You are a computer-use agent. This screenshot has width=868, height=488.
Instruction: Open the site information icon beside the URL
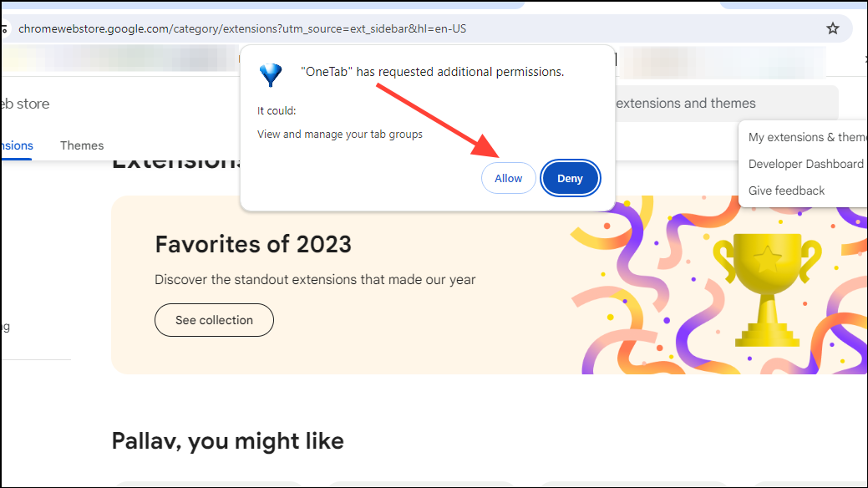click(4, 28)
